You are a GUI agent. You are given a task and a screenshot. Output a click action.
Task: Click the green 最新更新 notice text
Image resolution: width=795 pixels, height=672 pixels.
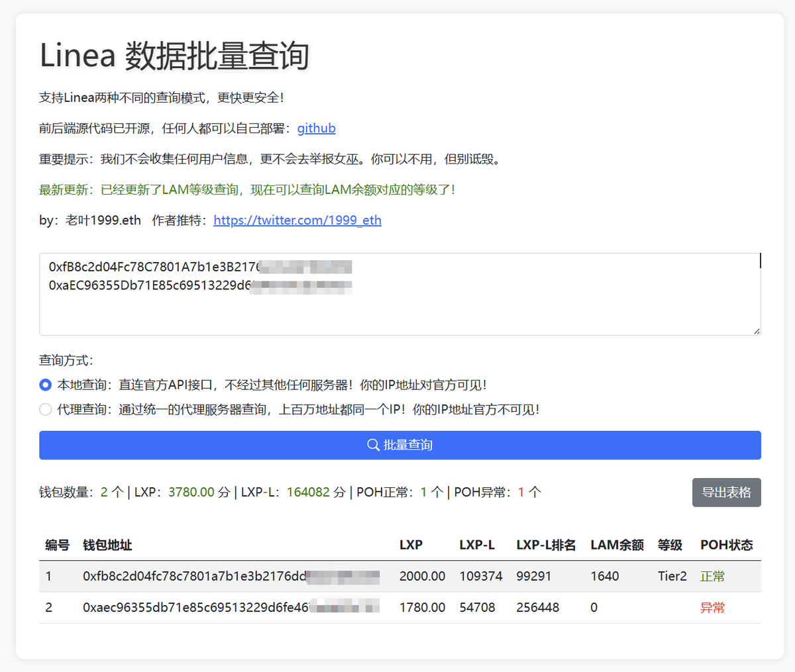(x=247, y=189)
